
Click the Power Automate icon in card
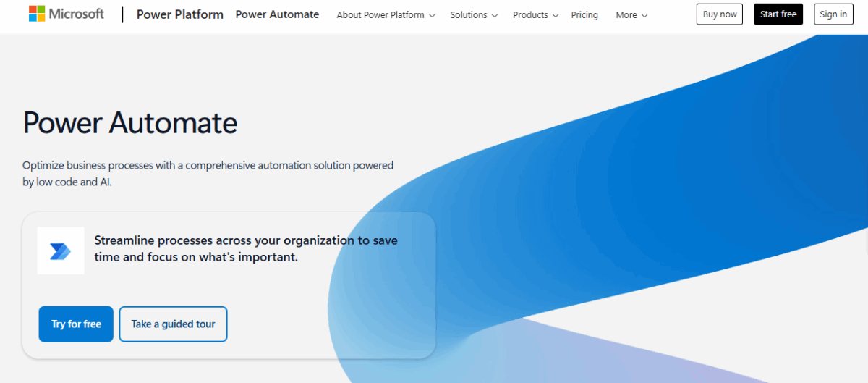coord(61,251)
